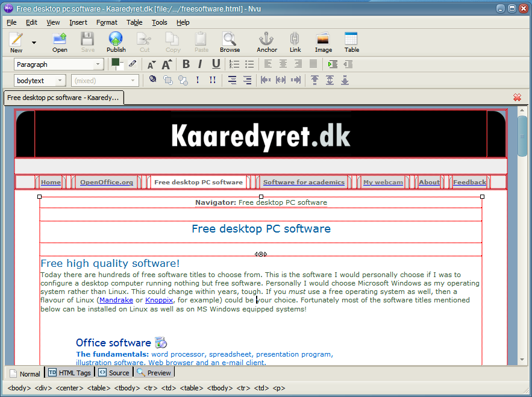Browse the page with Browse icon

[x=230, y=42]
